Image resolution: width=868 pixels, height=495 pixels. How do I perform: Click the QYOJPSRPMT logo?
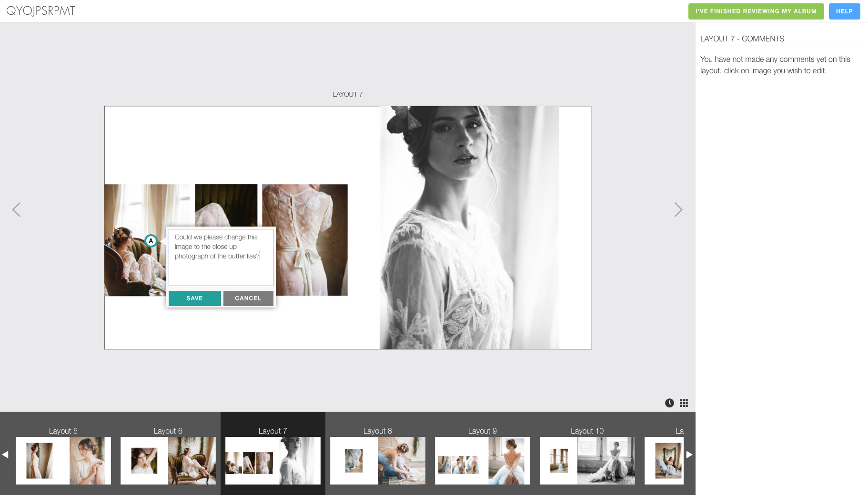[x=40, y=10]
